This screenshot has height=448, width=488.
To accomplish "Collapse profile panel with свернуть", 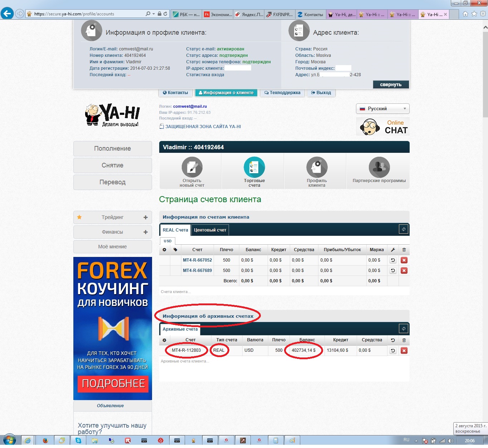I will [391, 84].
